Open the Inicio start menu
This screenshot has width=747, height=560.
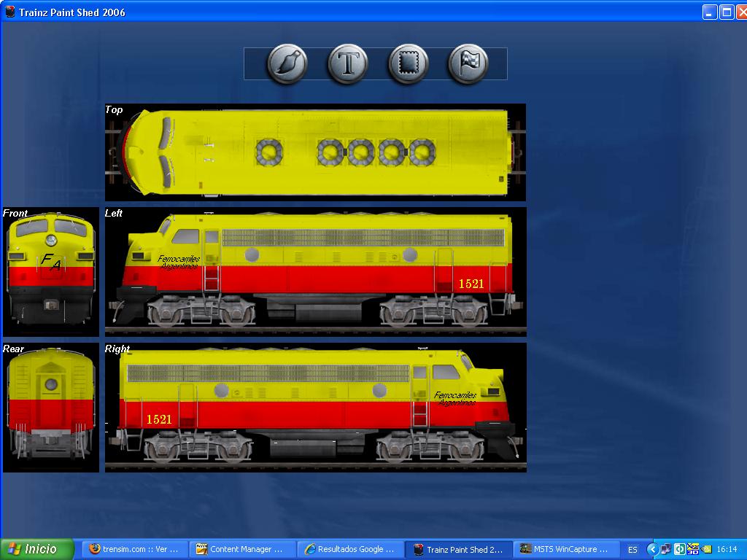click(x=37, y=549)
